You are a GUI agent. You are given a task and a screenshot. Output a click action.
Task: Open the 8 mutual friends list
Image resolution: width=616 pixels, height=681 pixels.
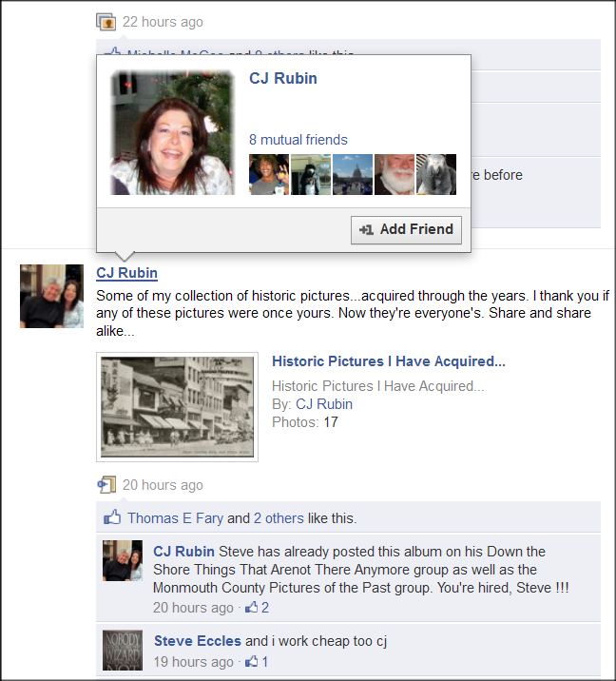(298, 140)
